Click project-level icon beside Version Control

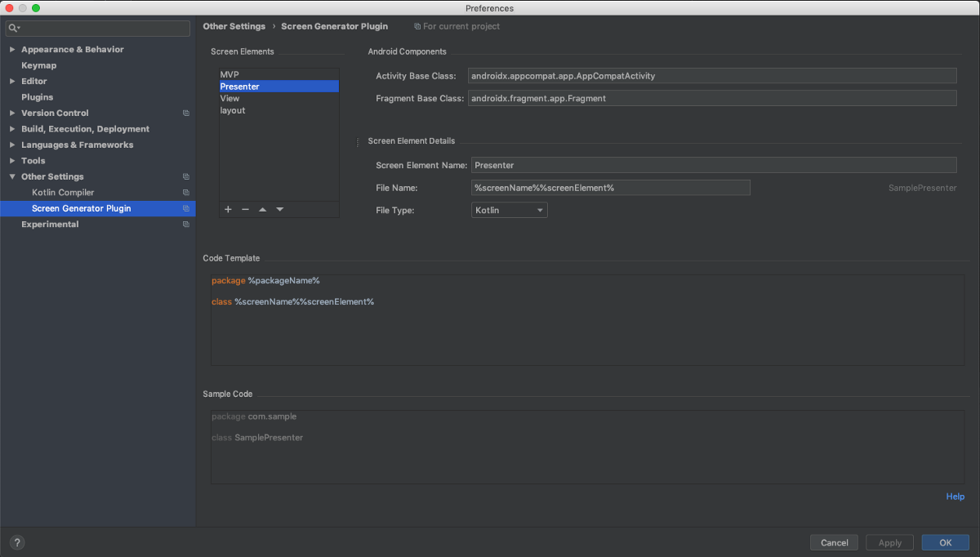(x=186, y=114)
